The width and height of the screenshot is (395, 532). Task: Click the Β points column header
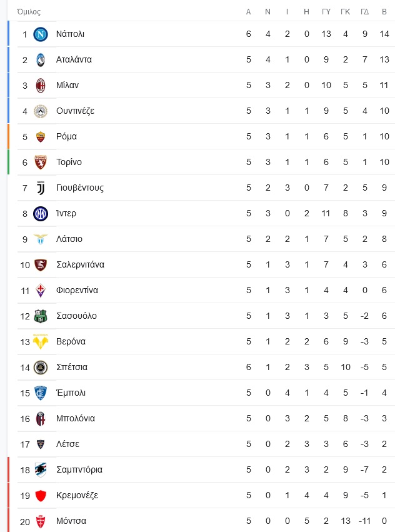tap(384, 12)
